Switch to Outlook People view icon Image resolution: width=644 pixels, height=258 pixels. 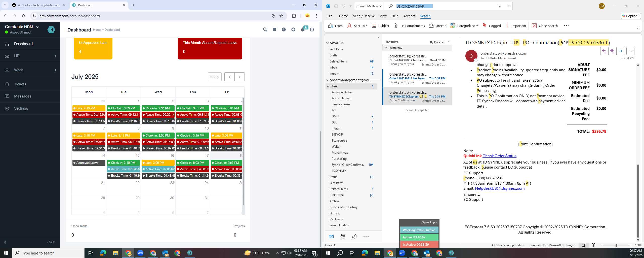tap(354, 237)
